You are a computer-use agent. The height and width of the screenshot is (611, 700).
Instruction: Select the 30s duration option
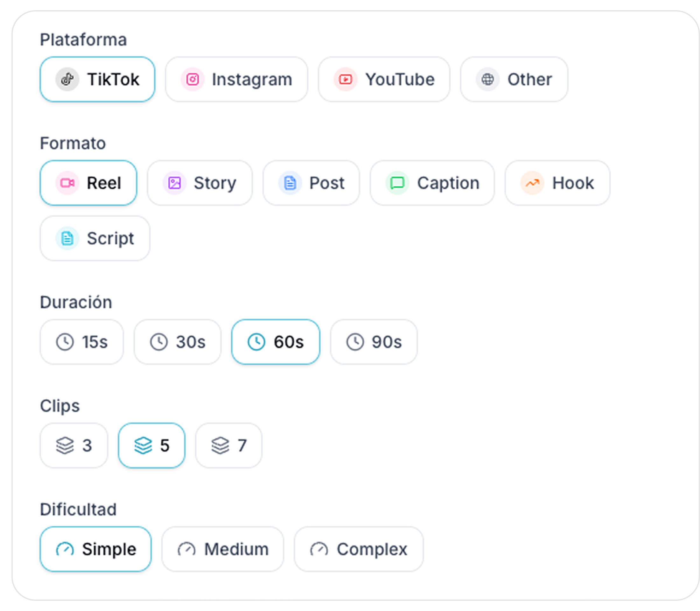177,342
